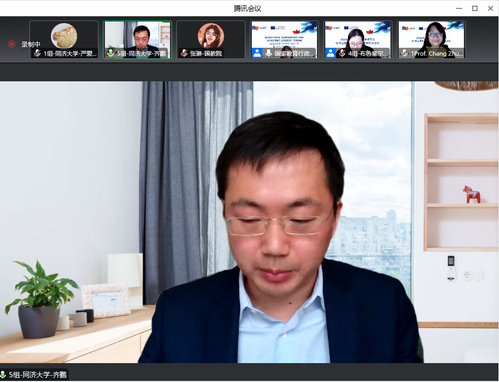This screenshot has width=499, height=382.
Task: Click microphone icon on 国家教育行政 thumbnail
Action: [268, 53]
